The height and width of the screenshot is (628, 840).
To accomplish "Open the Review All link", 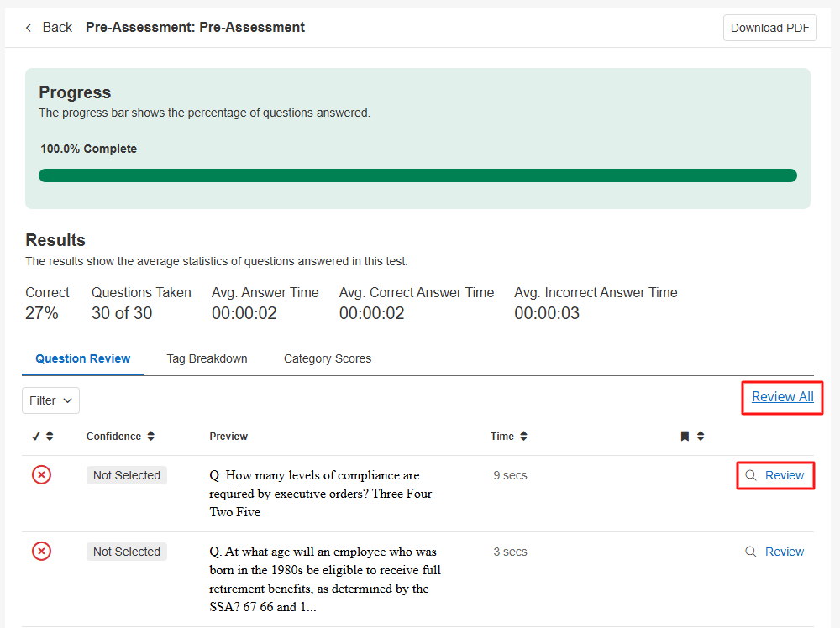I will click(782, 397).
